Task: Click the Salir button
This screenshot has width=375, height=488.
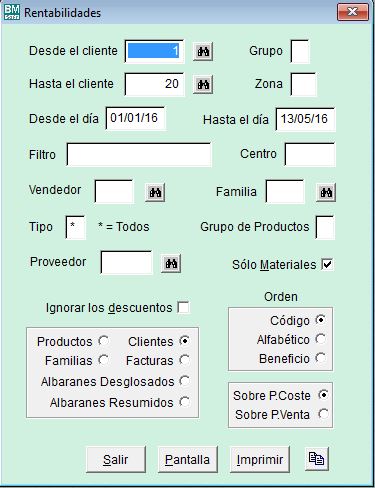Action: coord(116,460)
